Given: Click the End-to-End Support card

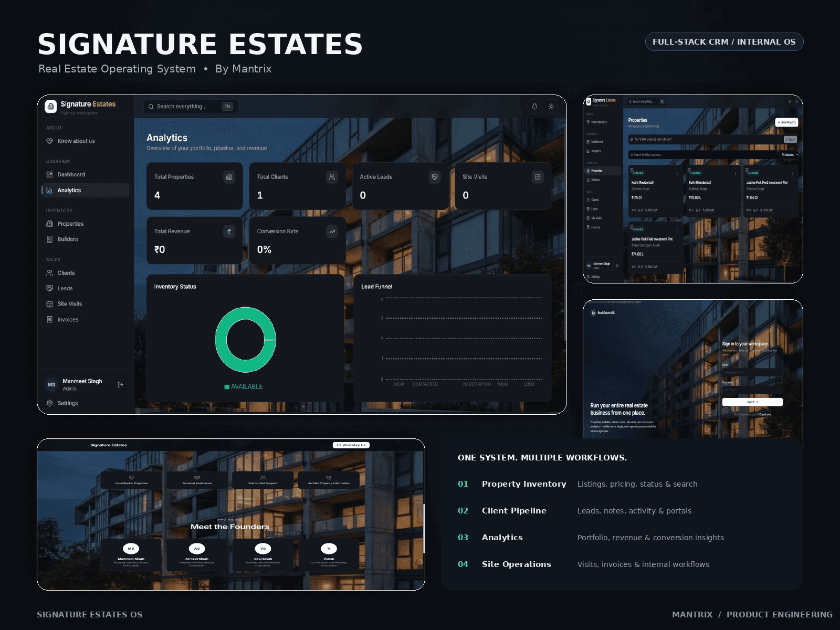Looking at the screenshot, I should (263, 480).
